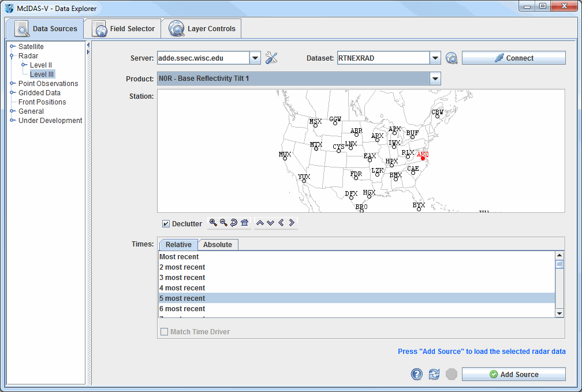Choose 4 most recent in the list
This screenshot has height=392, width=582.
pyautogui.click(x=357, y=288)
